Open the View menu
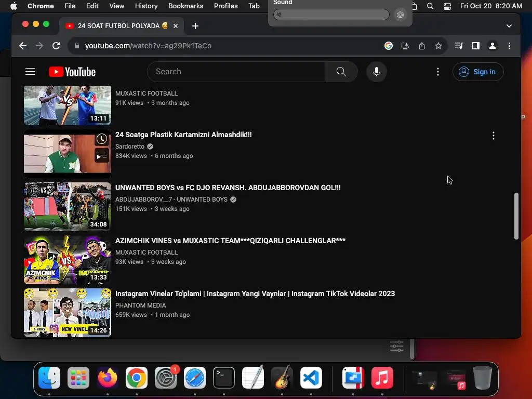The image size is (532, 399). (116, 6)
